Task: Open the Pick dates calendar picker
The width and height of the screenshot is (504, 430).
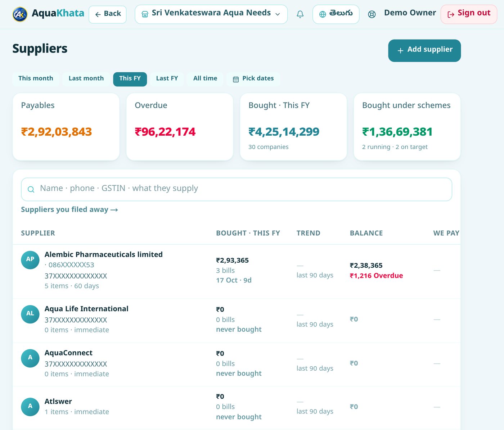Action: [x=253, y=79]
